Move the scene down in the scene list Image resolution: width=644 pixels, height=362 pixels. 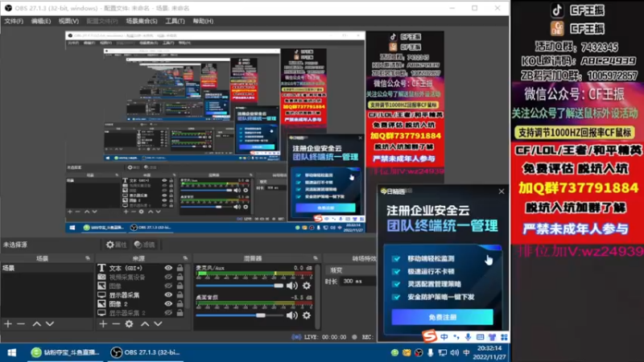50,324
